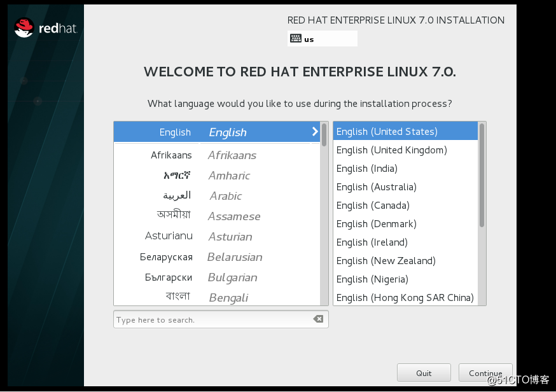Choose English (Denmark) locale
The height and width of the screenshot is (392, 556).
[406, 223]
